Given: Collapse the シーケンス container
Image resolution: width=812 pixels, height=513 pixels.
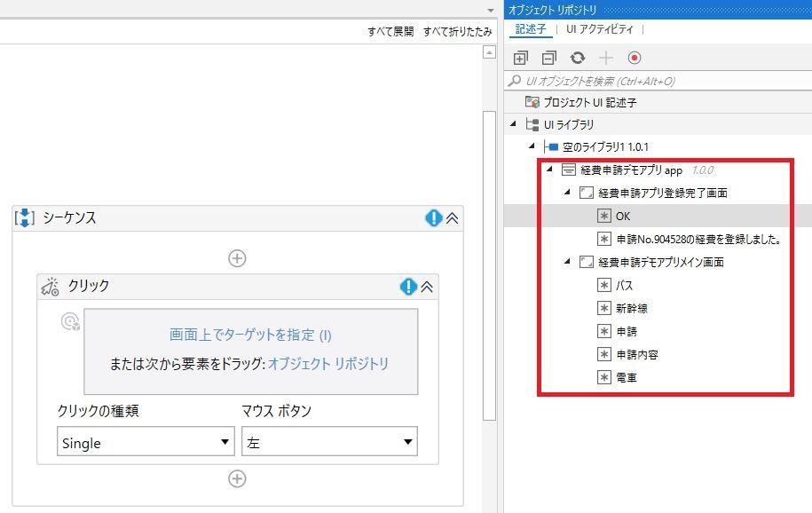Looking at the screenshot, I should [x=452, y=218].
